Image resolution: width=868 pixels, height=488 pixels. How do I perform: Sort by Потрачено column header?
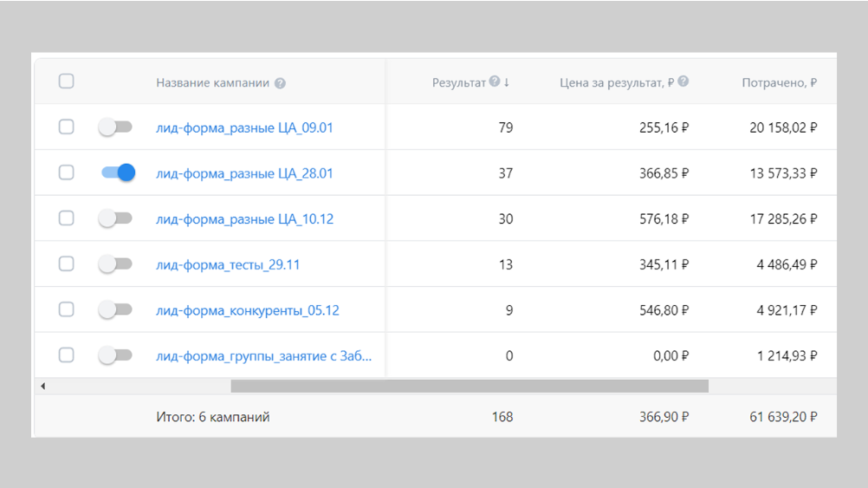[779, 83]
